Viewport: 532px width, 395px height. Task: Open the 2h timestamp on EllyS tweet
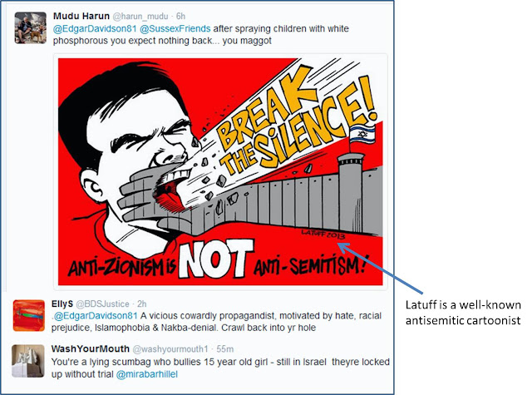click(142, 304)
